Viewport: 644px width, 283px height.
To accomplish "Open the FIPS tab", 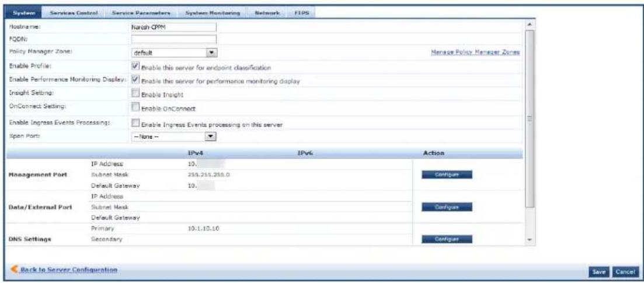I will (301, 13).
